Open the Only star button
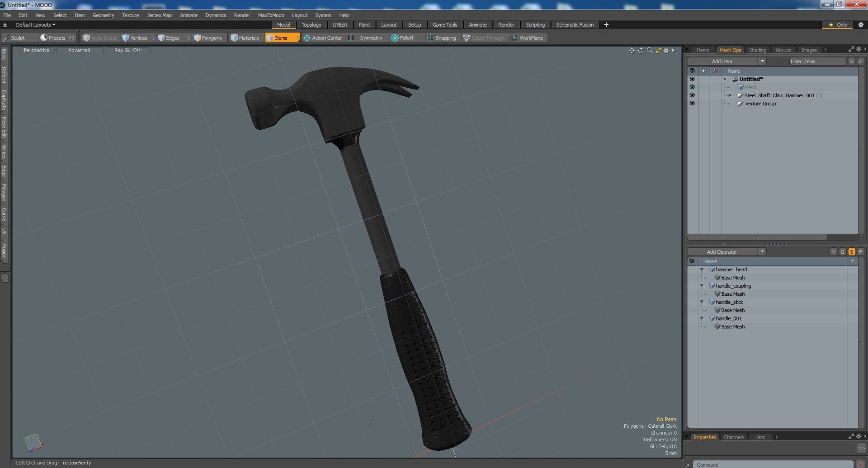This screenshot has width=868, height=468. tap(837, 25)
